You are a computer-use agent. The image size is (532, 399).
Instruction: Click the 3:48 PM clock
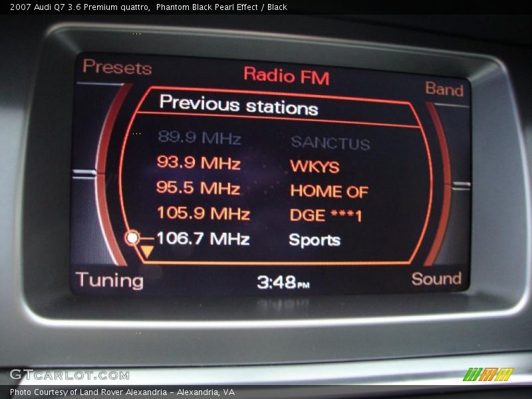[x=283, y=282]
